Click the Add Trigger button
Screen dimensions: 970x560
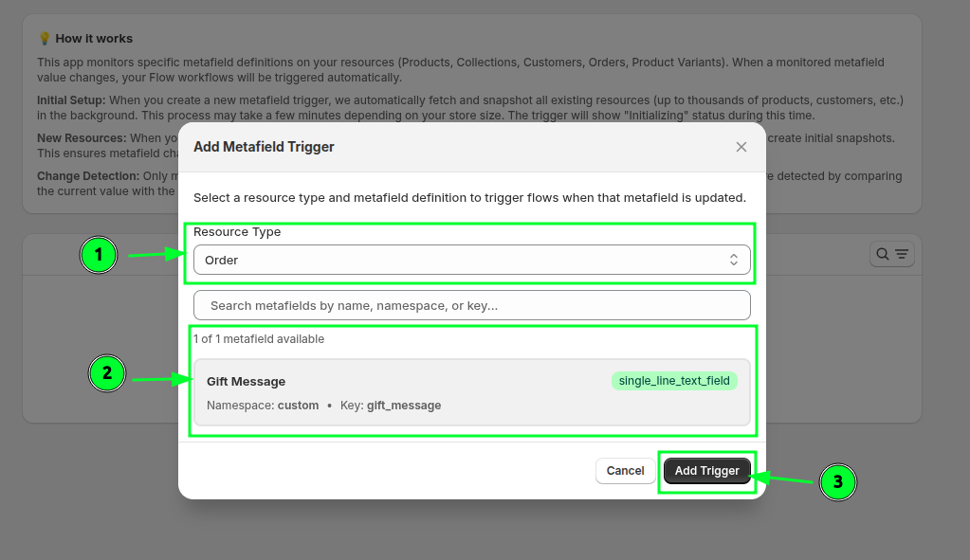[x=707, y=471]
